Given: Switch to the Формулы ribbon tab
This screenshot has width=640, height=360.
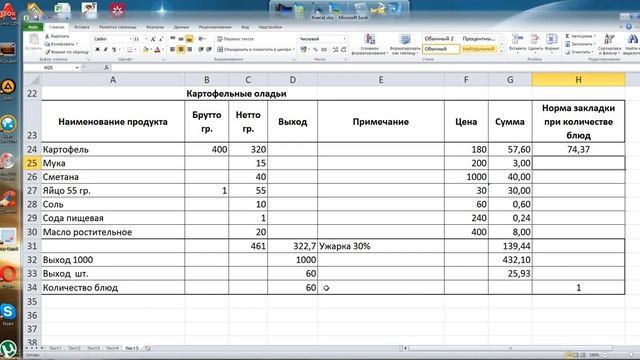Looking at the screenshot, I should pos(155,27).
